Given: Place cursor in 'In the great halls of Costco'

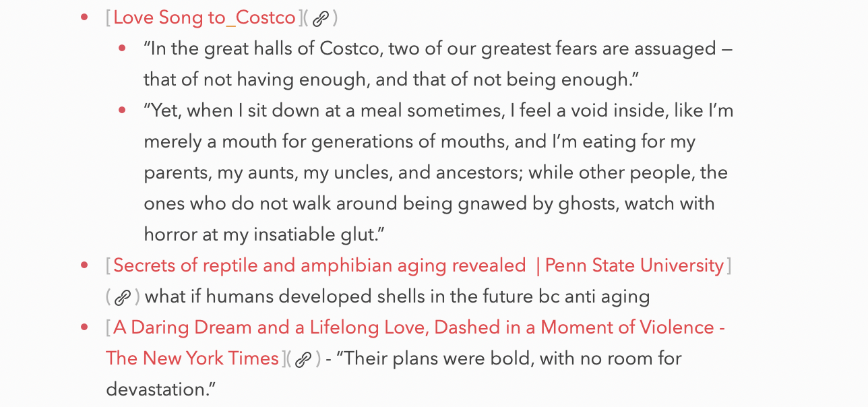Looking at the screenshot, I should [261, 49].
